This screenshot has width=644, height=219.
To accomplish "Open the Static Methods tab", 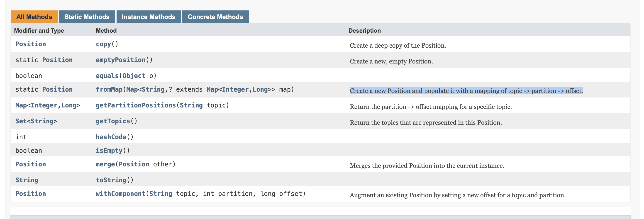I will (87, 17).
